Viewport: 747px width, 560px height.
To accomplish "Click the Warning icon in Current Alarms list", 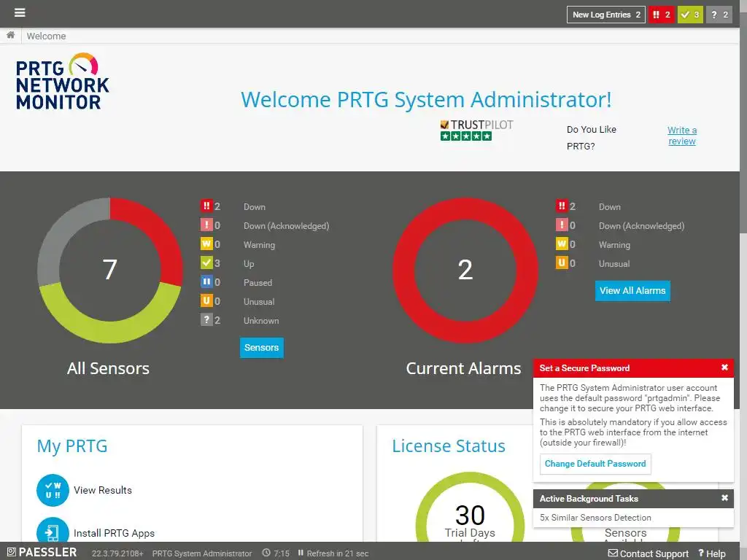I will pos(562,244).
